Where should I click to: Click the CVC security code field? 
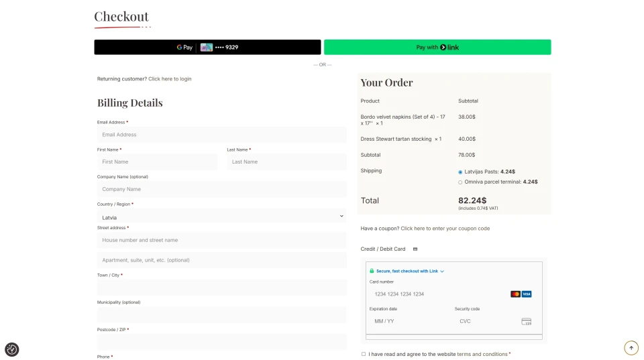[495, 321]
